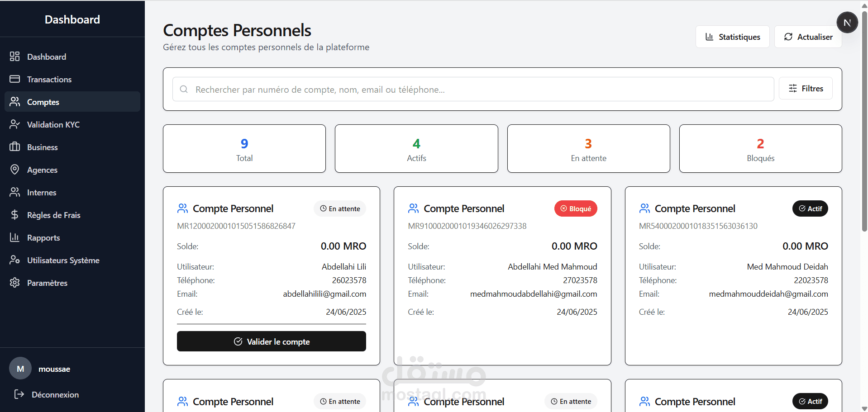
Task: Click the M avatar beside moussae
Action: 20,369
